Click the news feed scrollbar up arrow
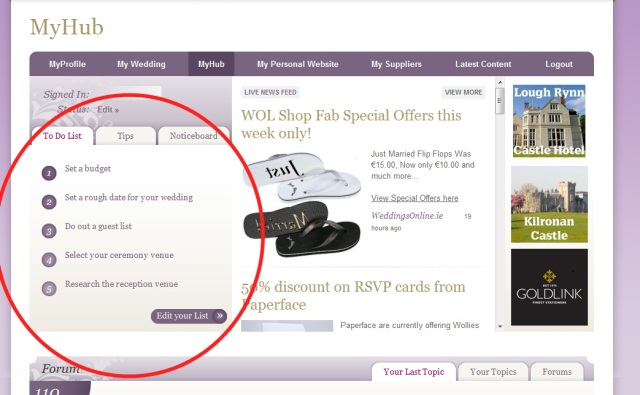 pos(500,82)
